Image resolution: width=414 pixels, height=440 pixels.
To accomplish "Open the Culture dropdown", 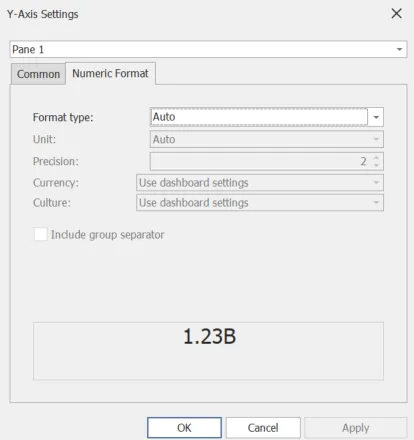I will pos(260,203).
